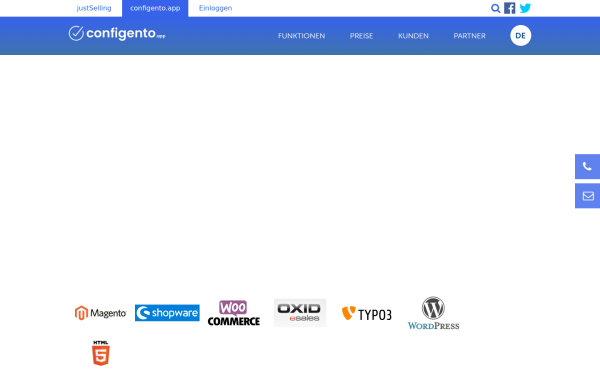This screenshot has width=600, height=375.
Task: Click the HTML5 logo
Action: pos(101,353)
